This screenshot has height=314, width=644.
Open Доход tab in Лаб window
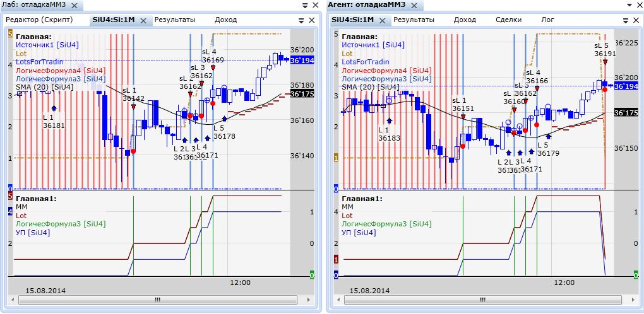pos(225,20)
